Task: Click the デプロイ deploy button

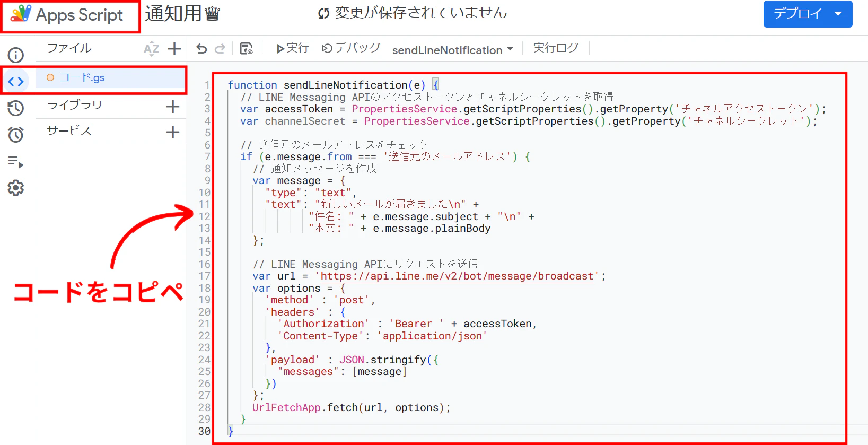Action: [808, 14]
